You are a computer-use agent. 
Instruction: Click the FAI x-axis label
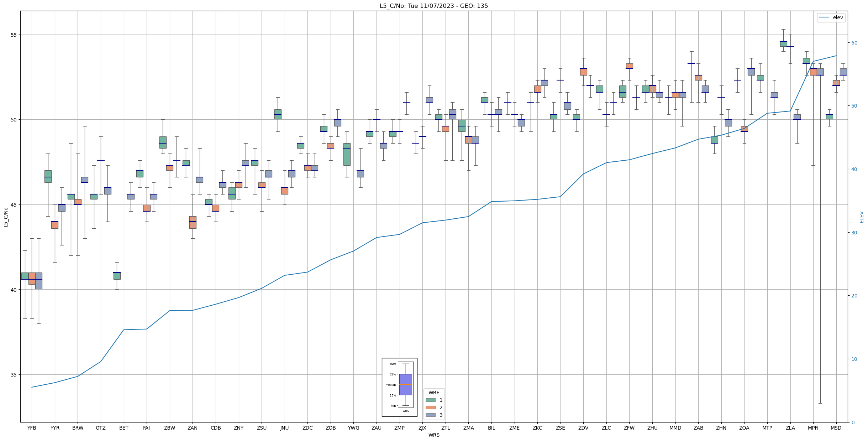click(x=147, y=428)
